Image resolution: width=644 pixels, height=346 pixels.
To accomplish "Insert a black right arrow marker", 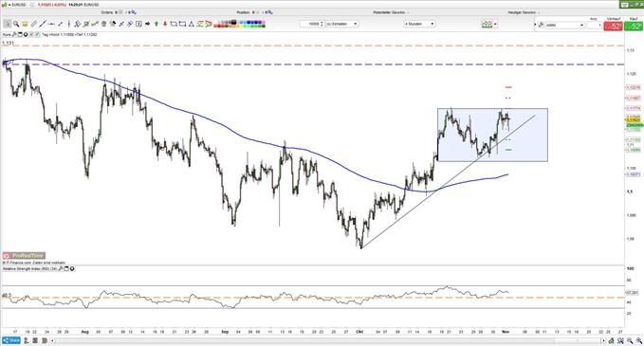I will pyautogui.click(x=147, y=24).
